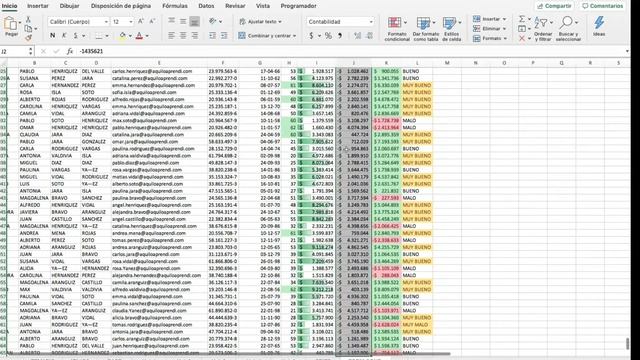This screenshot has width=640, height=360.
Task: Expand Ajustar texto dropdown arrow
Action: point(280,22)
